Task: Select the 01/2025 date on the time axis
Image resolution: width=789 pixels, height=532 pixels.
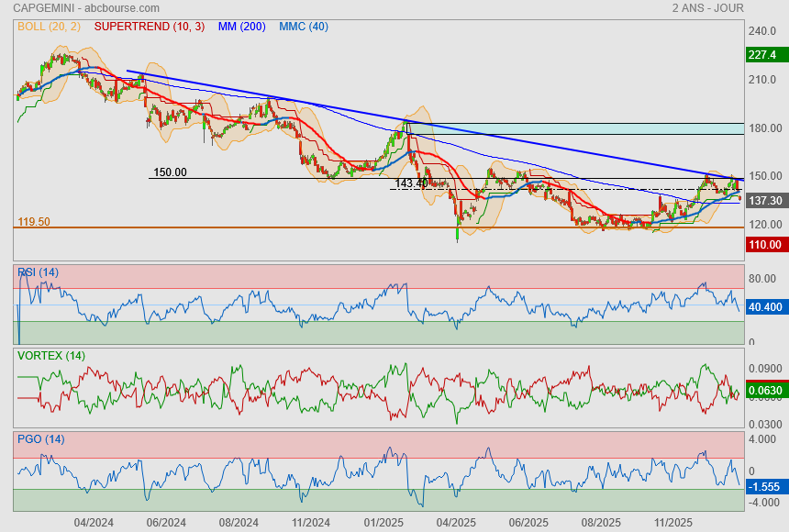Action: pyautogui.click(x=383, y=522)
